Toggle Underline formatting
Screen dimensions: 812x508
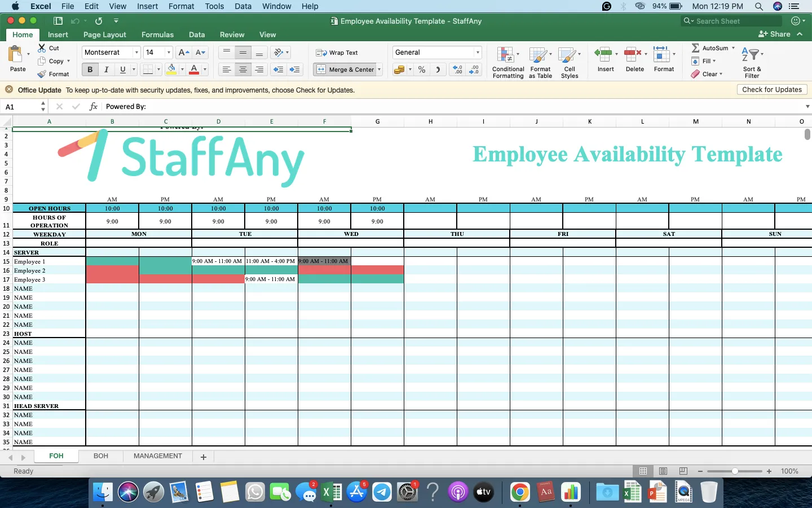[122, 69]
